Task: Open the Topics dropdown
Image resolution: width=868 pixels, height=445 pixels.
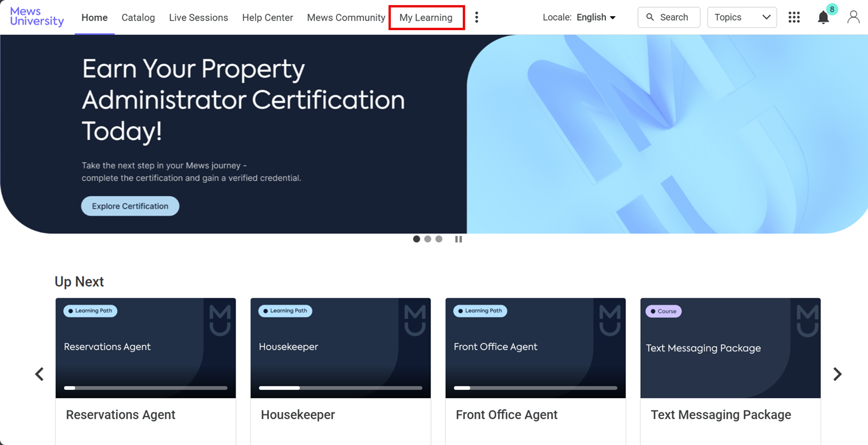Action: coord(742,17)
